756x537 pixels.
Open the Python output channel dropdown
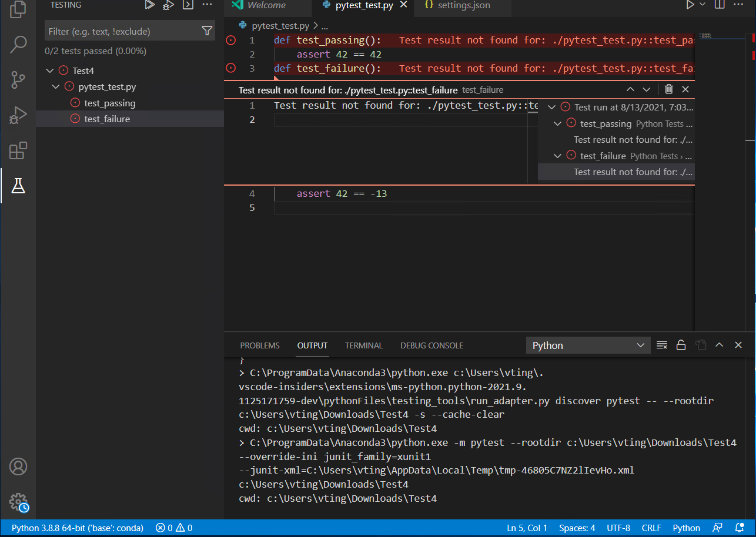pos(588,345)
